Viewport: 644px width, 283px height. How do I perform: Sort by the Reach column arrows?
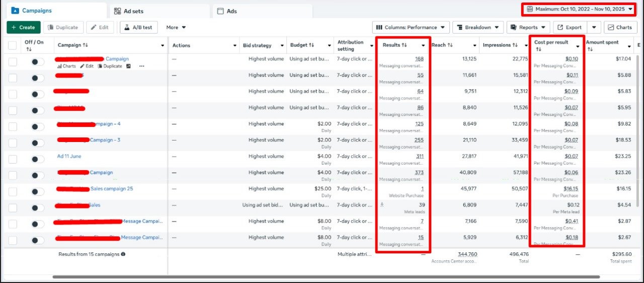pos(450,45)
